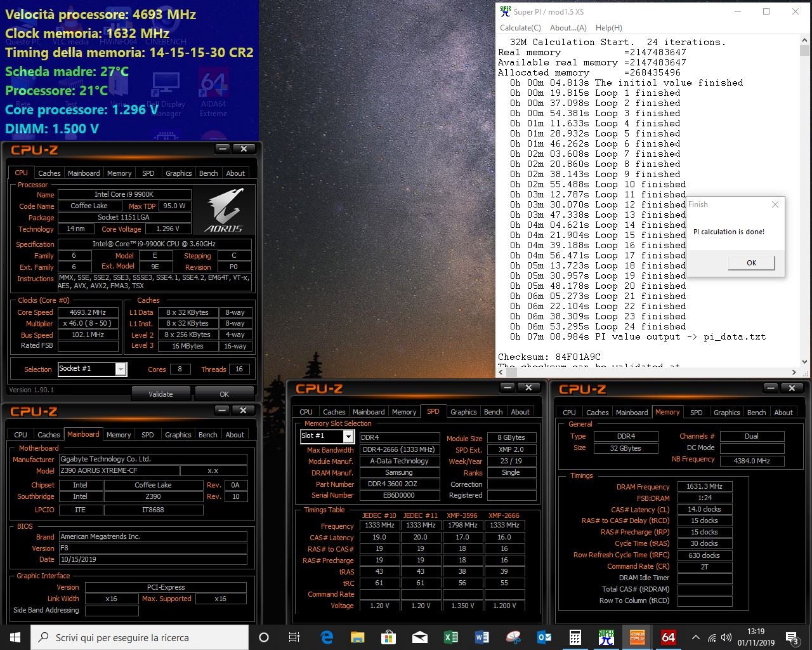This screenshot has height=650, width=812.
Task: Open the Slot #1 memory slot dropdown
Action: [x=348, y=436]
